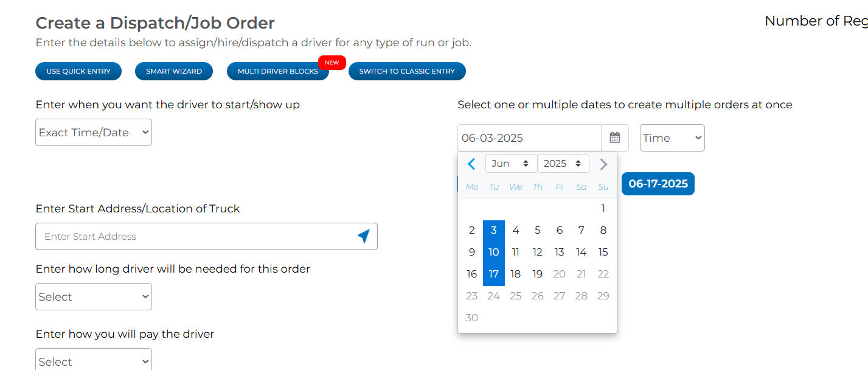Deselect June 17 in the calendar
Screen dimensions: 868x370
494,274
